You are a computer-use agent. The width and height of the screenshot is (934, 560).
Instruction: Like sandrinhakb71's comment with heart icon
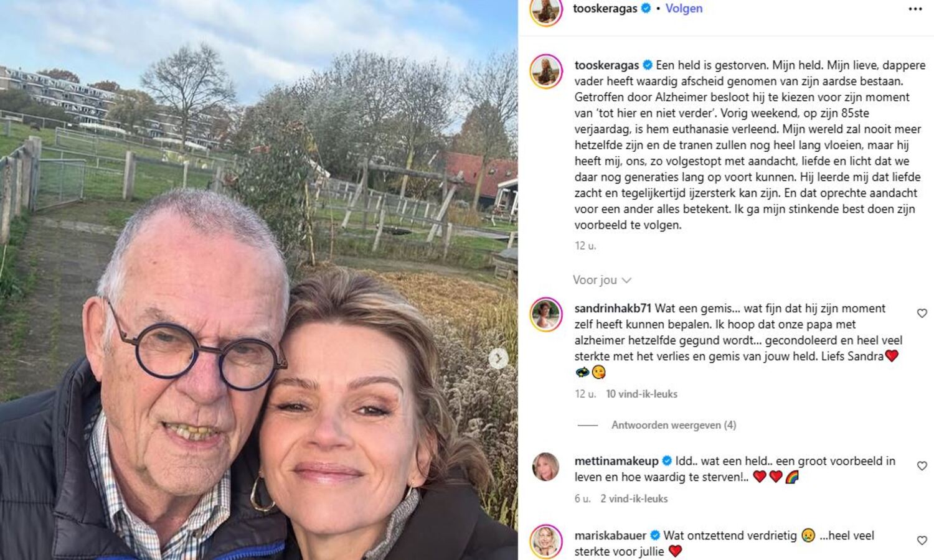pyautogui.click(x=922, y=314)
